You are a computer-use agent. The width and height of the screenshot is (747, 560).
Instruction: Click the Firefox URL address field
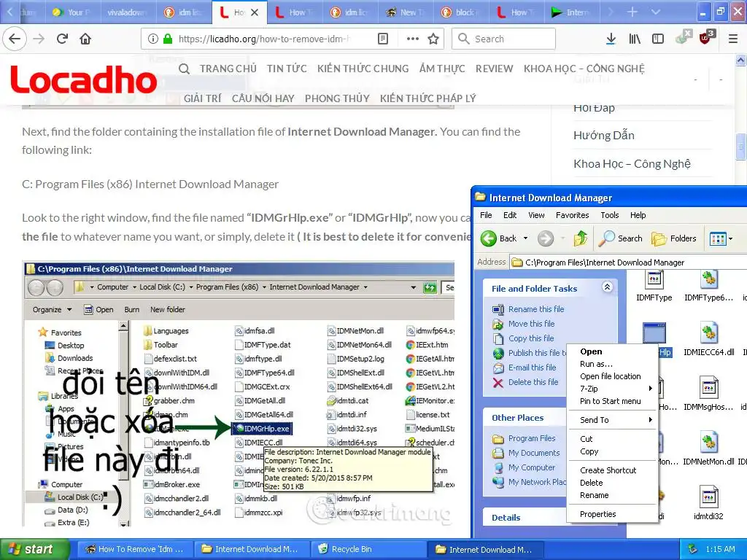pos(263,39)
